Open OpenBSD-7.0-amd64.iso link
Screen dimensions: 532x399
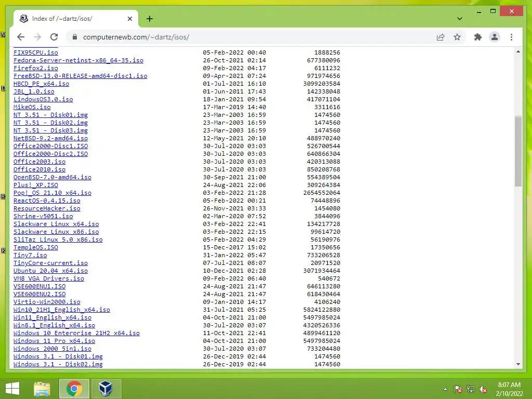[x=52, y=177]
